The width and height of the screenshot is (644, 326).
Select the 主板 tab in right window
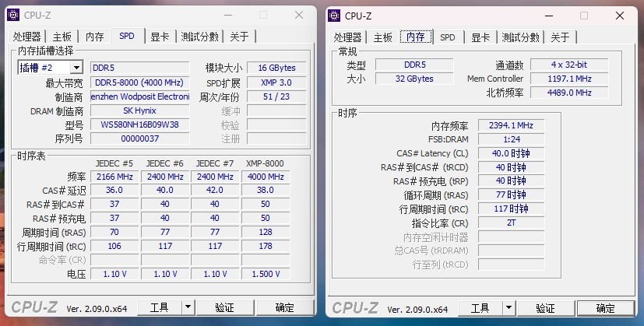point(383,37)
